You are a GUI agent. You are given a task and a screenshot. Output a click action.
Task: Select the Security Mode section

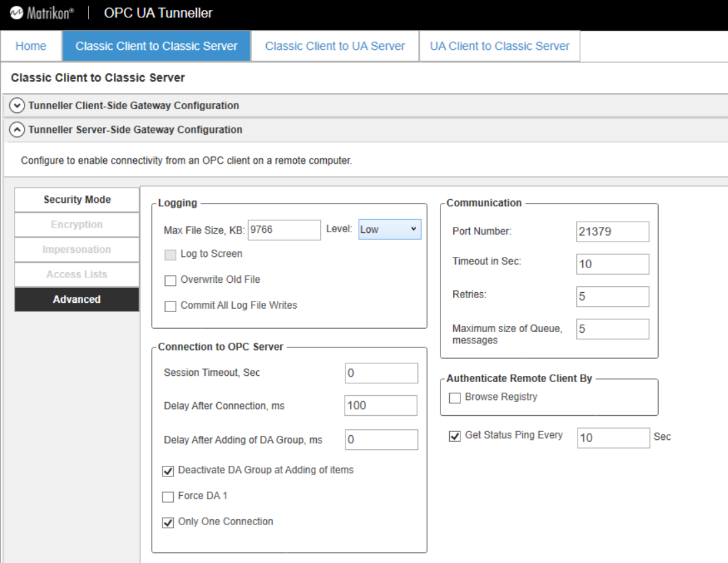click(77, 200)
